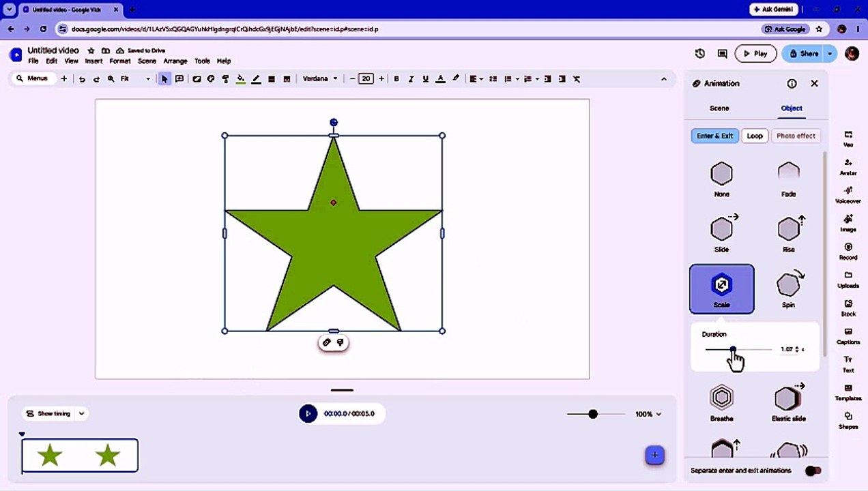Toggle separate enter and exit animations
This screenshot has height=491, width=868.
coord(813,471)
